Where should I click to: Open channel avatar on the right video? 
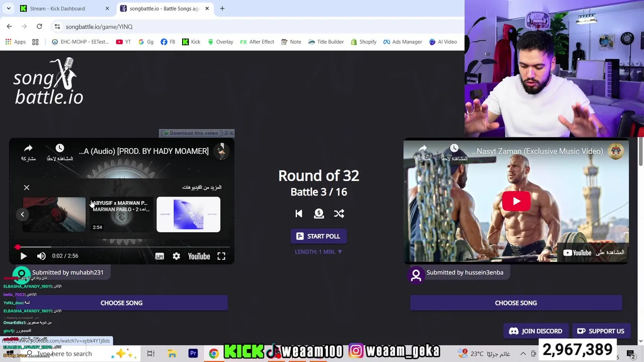[616, 151]
